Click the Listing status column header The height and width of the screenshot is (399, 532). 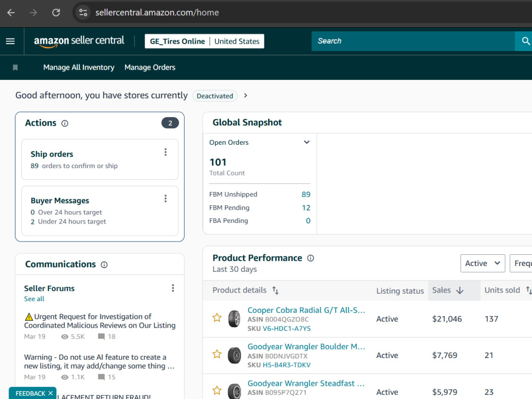pyautogui.click(x=400, y=291)
